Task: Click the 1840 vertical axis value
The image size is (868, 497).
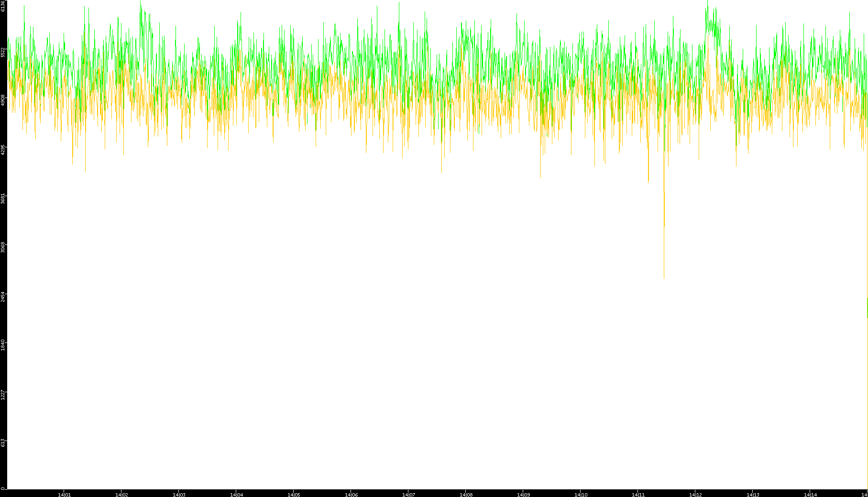Action: pos(3,345)
